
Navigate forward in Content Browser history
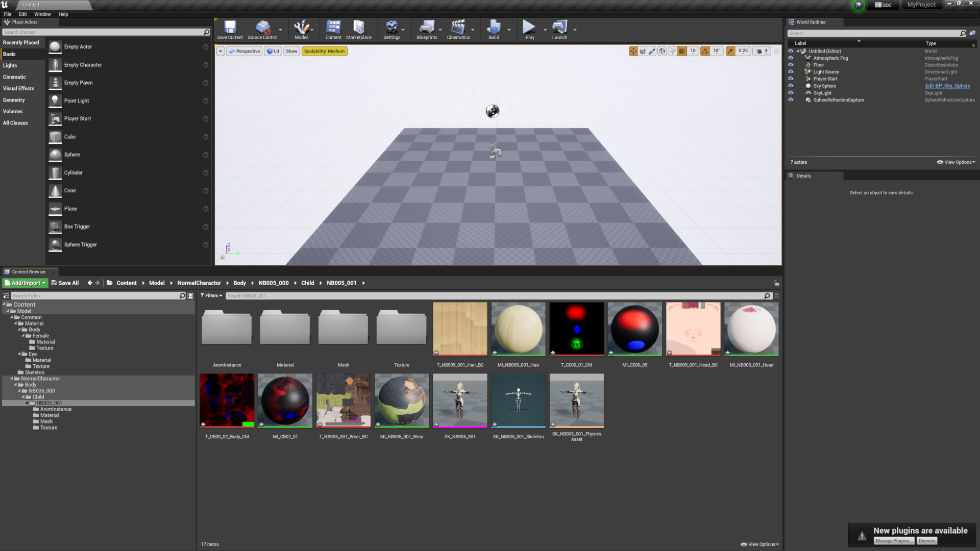click(97, 283)
